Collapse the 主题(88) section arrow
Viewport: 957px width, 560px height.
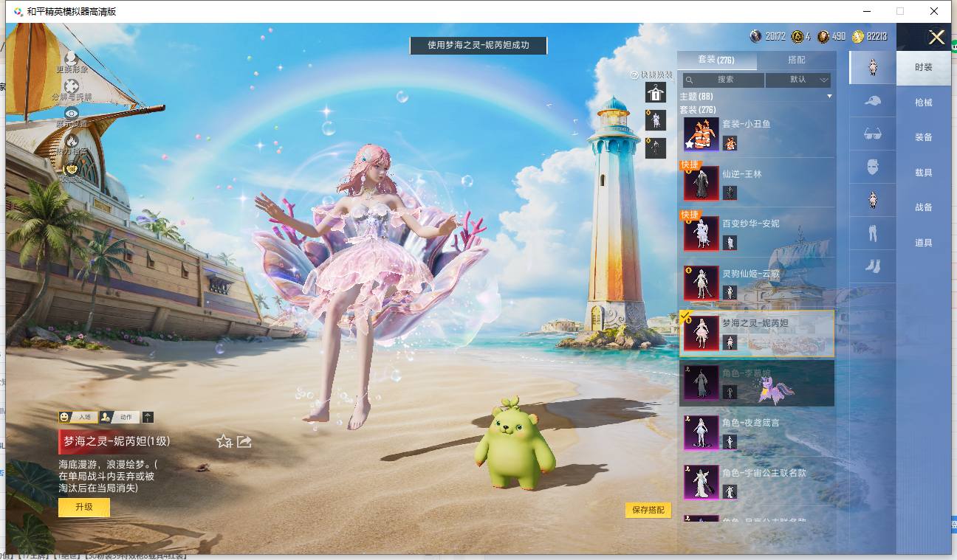pyautogui.click(x=829, y=97)
